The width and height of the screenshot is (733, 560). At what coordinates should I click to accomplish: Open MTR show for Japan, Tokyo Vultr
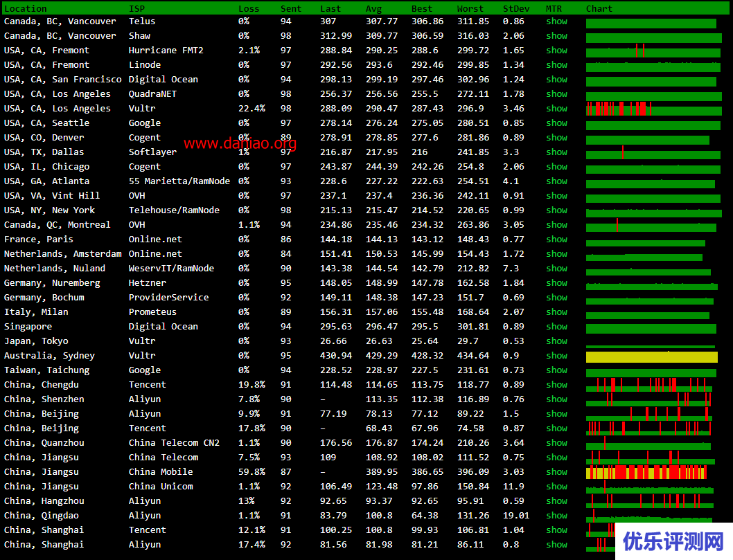coord(556,341)
